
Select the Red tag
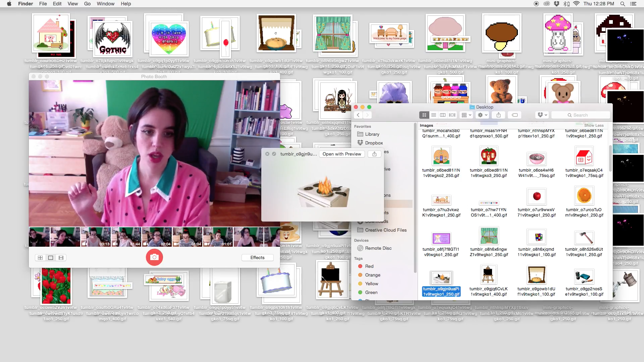[x=369, y=266]
